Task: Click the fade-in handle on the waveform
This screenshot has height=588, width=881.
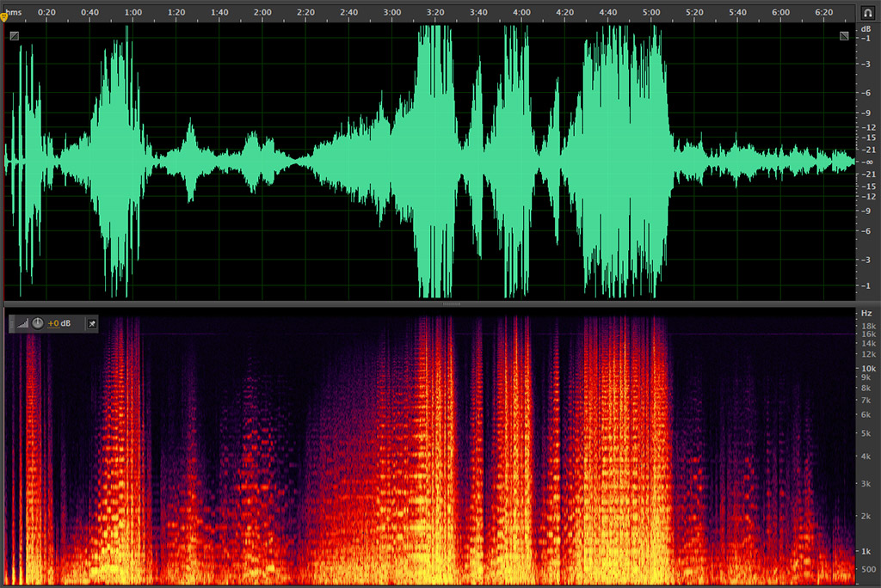Action: pyautogui.click(x=15, y=36)
